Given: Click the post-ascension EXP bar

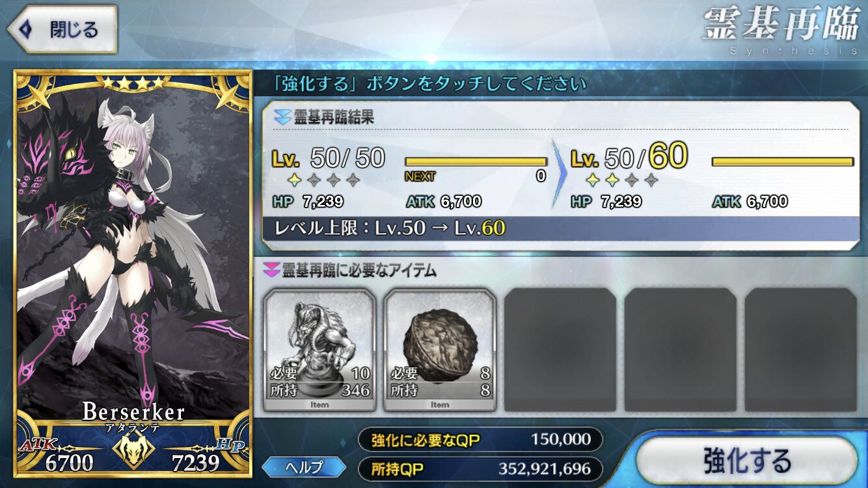Looking at the screenshot, I should pyautogui.click(x=783, y=161).
